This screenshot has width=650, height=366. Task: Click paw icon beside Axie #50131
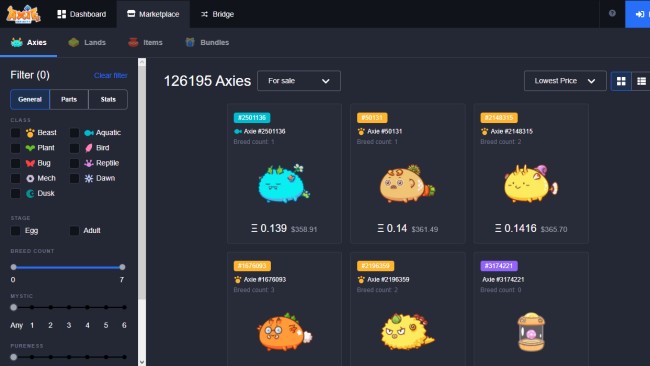pos(361,131)
